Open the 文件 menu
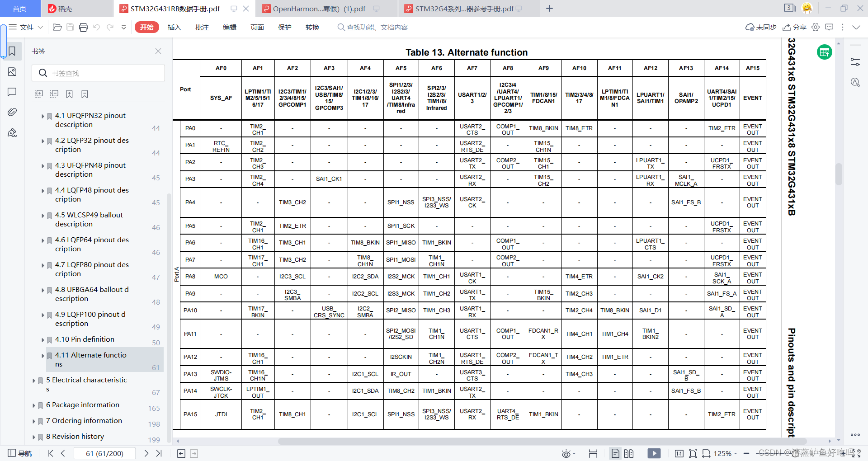 click(x=26, y=27)
